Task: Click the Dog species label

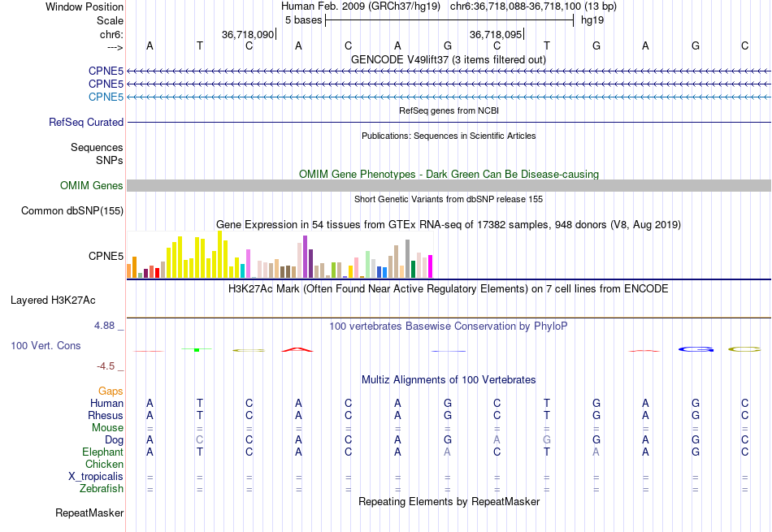Action: 115,440
